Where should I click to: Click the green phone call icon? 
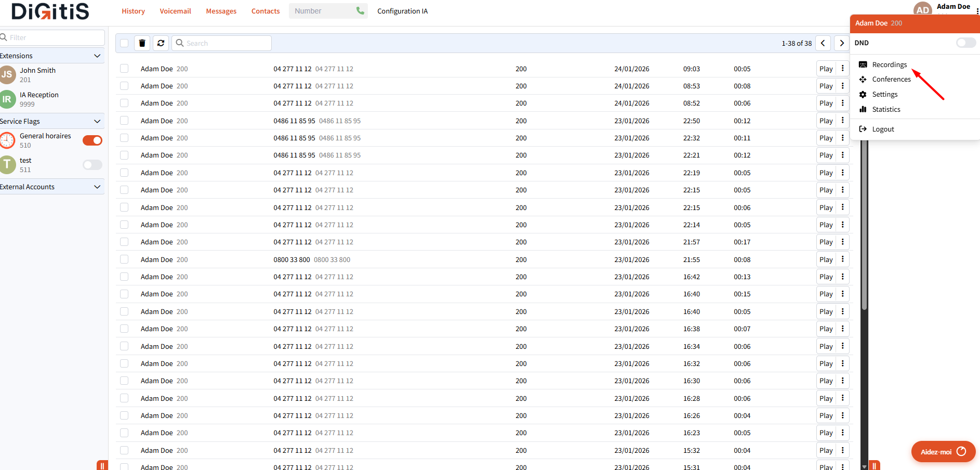(x=360, y=11)
